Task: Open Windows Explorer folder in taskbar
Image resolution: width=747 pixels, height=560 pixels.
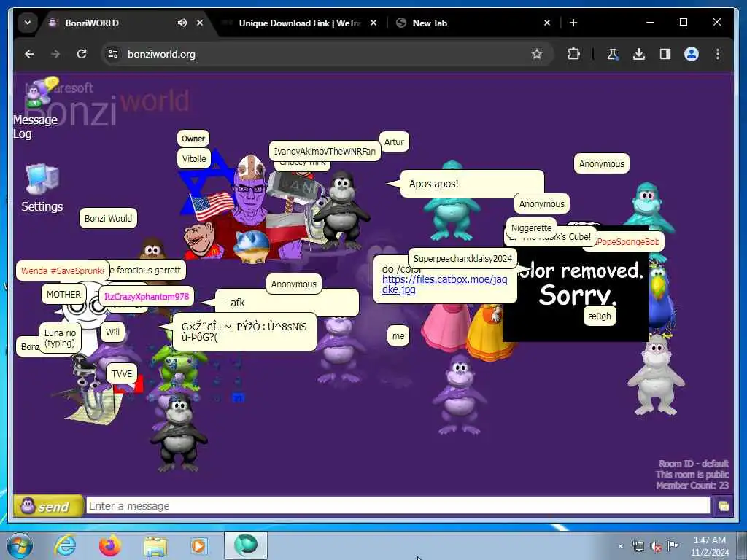Action: [155, 545]
